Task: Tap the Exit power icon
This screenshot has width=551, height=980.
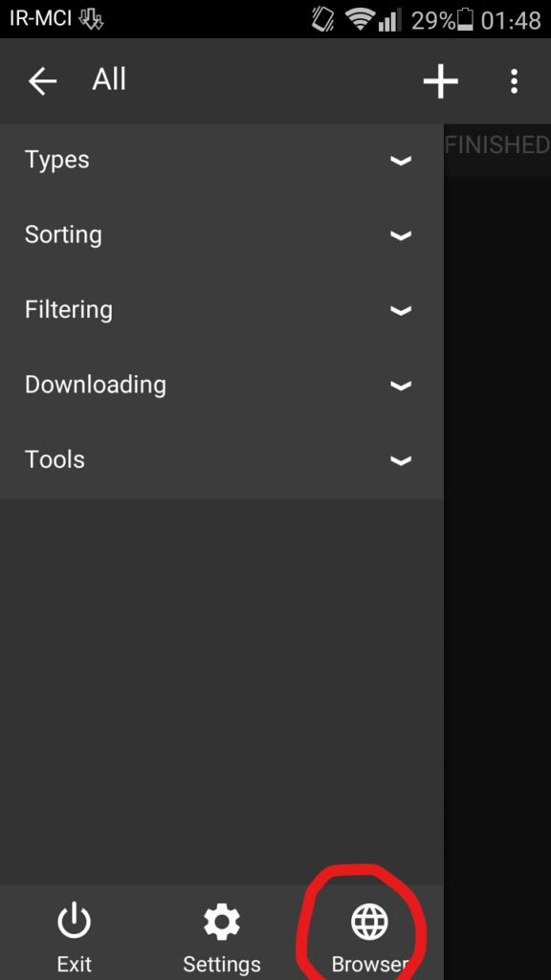Action: tap(75, 922)
